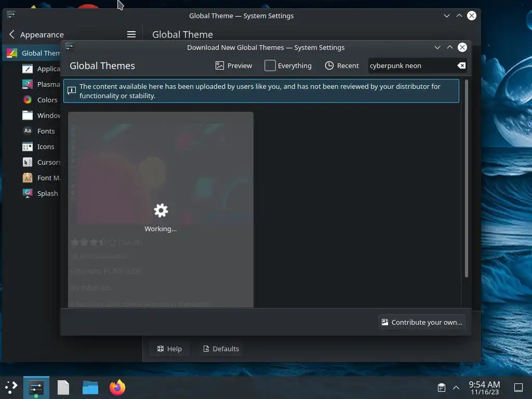Click the Window Decorations icon in sidebar
The width and height of the screenshot is (532, 399).
tap(28, 115)
